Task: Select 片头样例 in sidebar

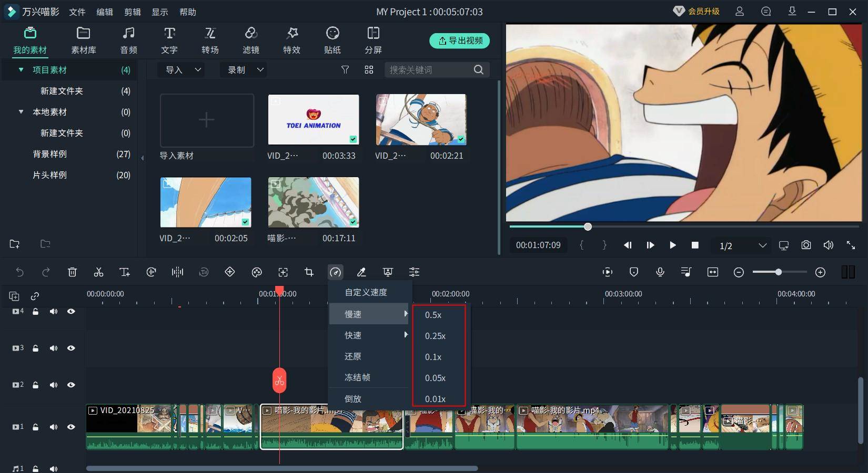Action: [49, 175]
